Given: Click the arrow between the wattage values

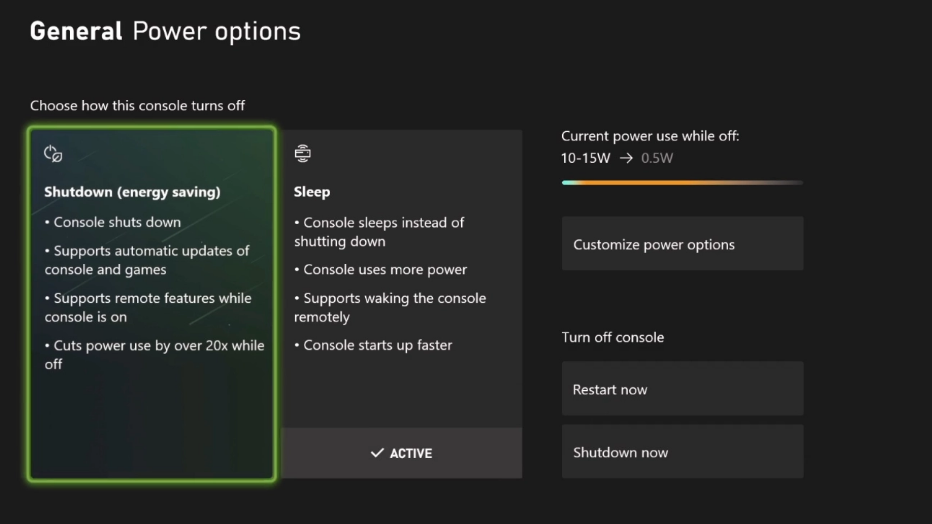Looking at the screenshot, I should point(626,158).
